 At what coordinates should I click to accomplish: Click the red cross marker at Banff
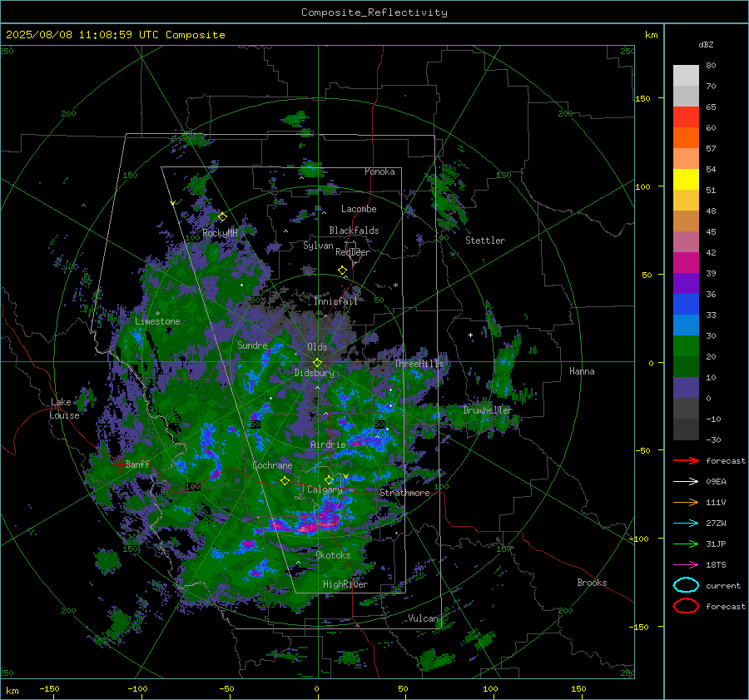(119, 464)
